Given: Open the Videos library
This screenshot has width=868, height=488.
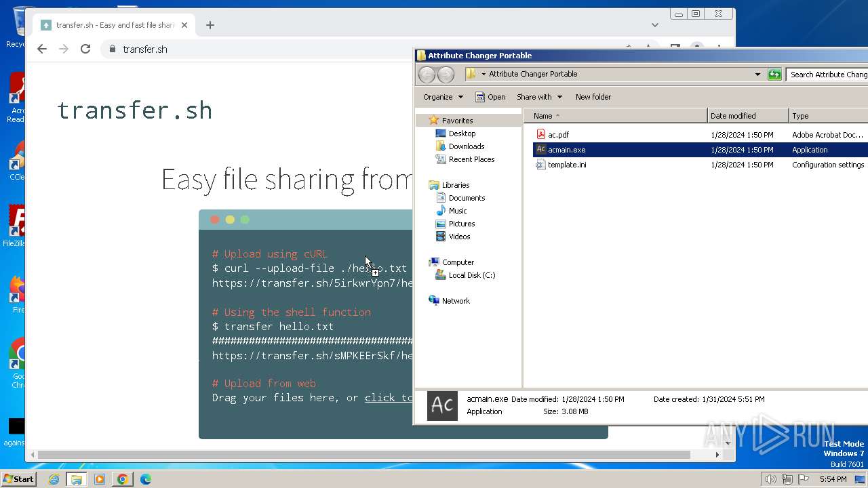Looking at the screenshot, I should click(x=459, y=237).
